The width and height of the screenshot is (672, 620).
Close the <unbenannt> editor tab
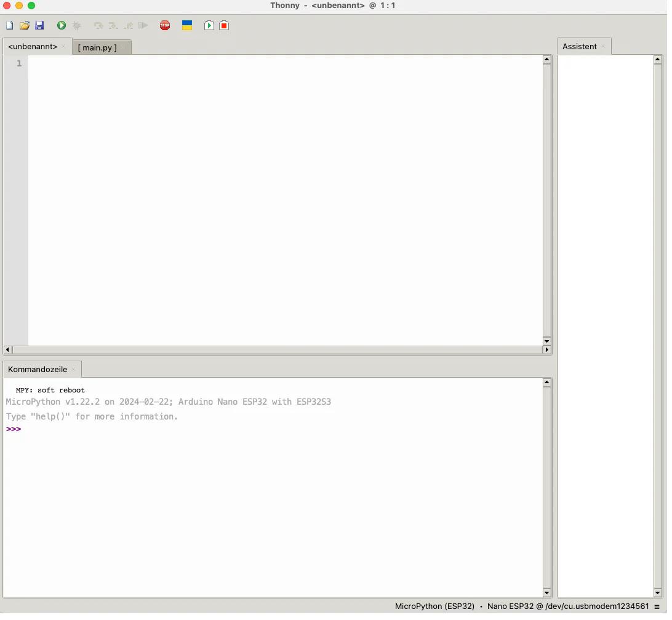click(x=63, y=47)
